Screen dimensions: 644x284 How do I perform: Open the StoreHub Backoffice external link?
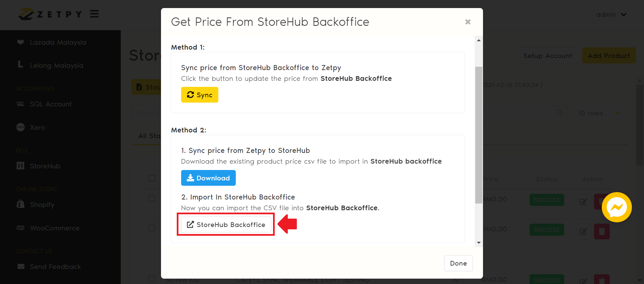point(226,225)
